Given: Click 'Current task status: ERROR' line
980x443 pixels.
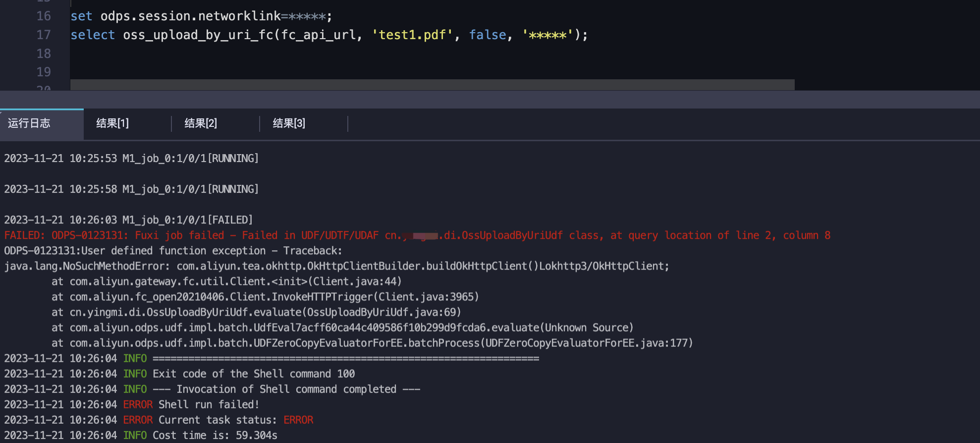Looking at the screenshot, I should (x=159, y=420).
